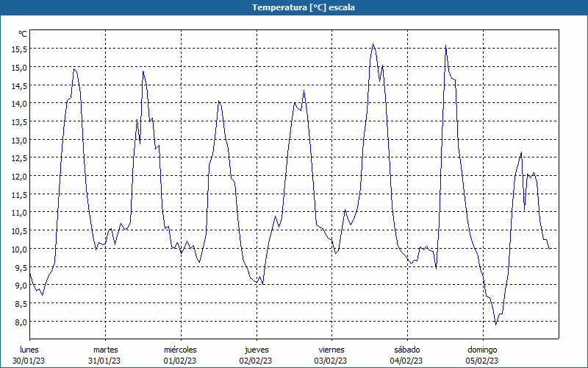Click the °C unit label on the y-axis
The image size is (588, 368).
click(23, 34)
